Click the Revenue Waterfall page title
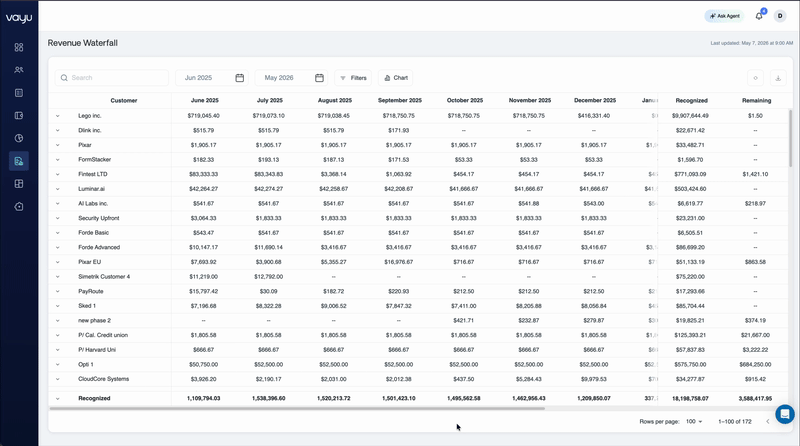Screen dimensions: 800x446 pos(83,43)
